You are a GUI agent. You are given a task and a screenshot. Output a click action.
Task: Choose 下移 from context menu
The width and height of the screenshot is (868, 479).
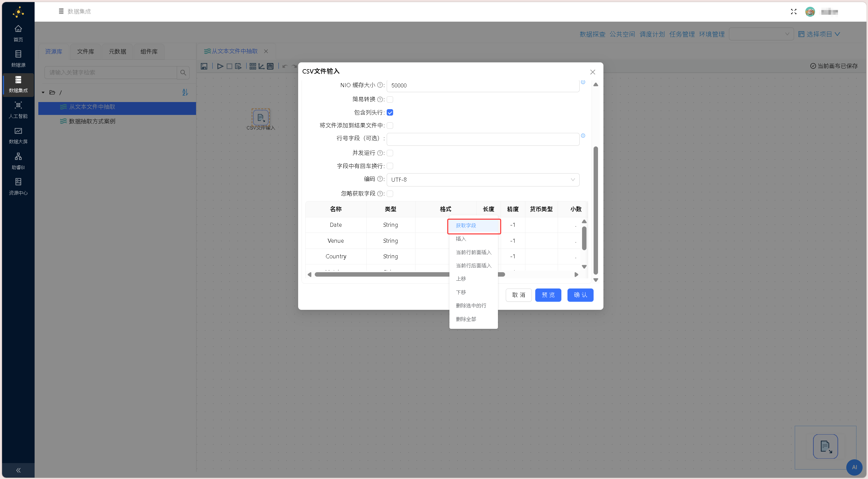click(x=474, y=293)
